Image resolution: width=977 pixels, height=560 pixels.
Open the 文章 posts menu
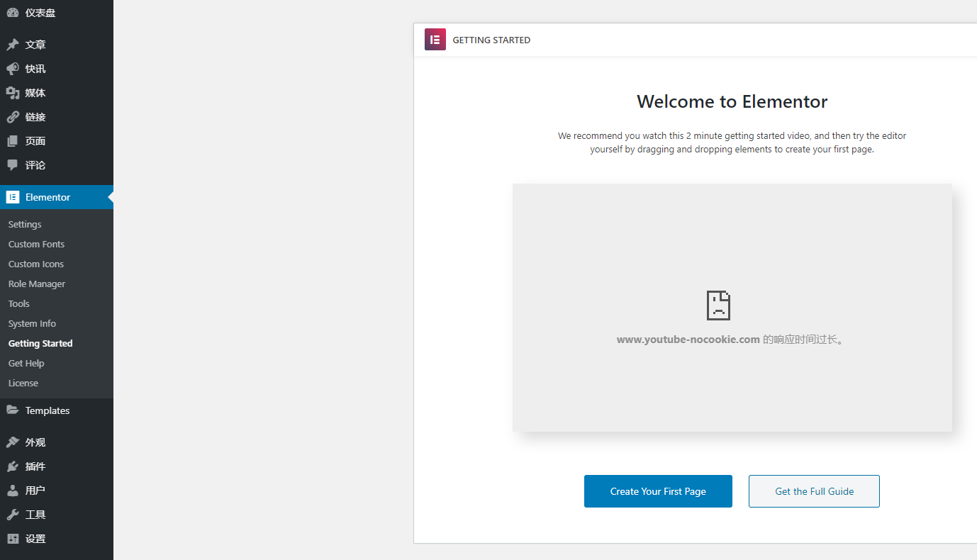[x=57, y=45]
